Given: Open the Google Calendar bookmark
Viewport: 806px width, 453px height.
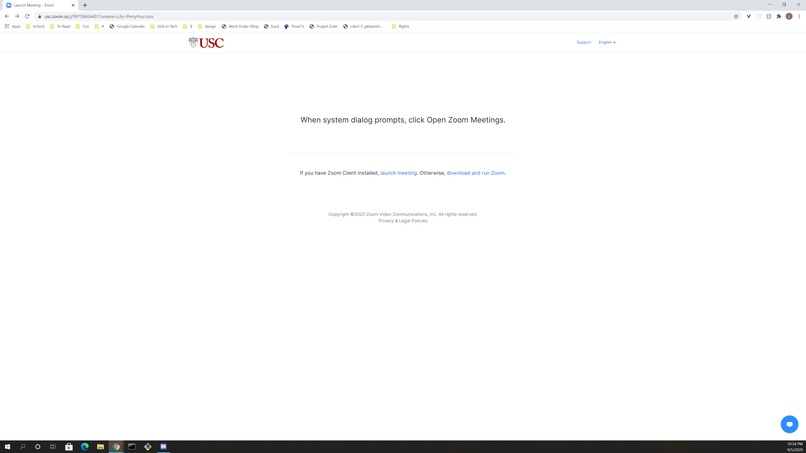Looking at the screenshot, I should coord(127,26).
